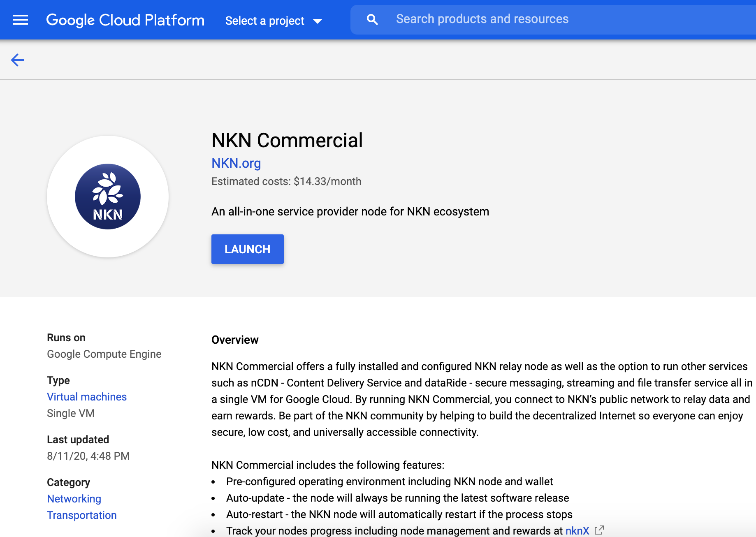Click the all-in-one service provider description
Image resolution: width=756 pixels, height=537 pixels.
coord(350,211)
